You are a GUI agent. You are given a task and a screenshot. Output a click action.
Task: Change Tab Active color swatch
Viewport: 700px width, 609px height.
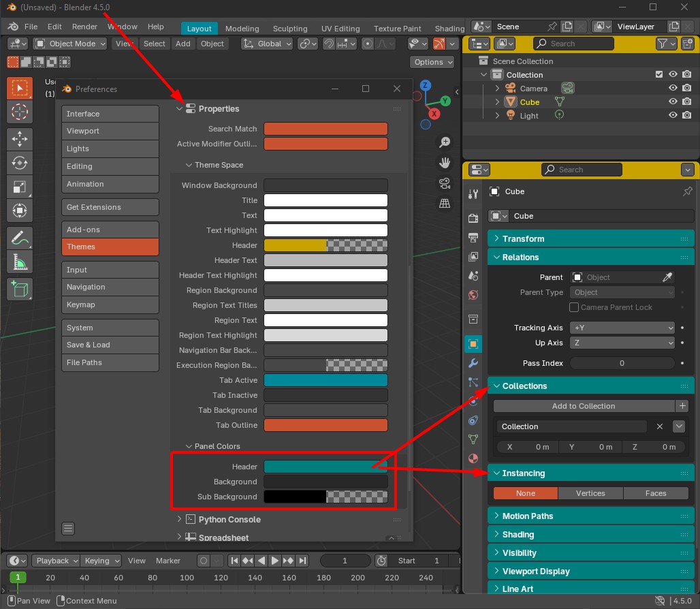tap(325, 380)
